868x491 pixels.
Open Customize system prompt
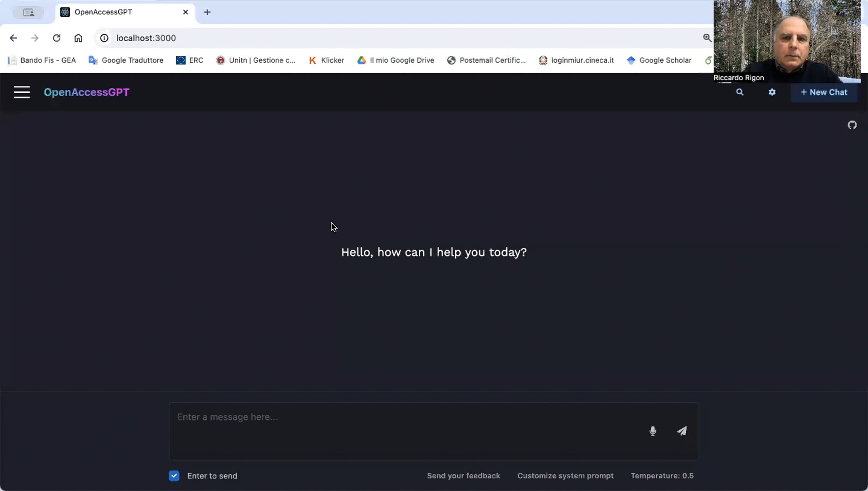click(x=565, y=476)
